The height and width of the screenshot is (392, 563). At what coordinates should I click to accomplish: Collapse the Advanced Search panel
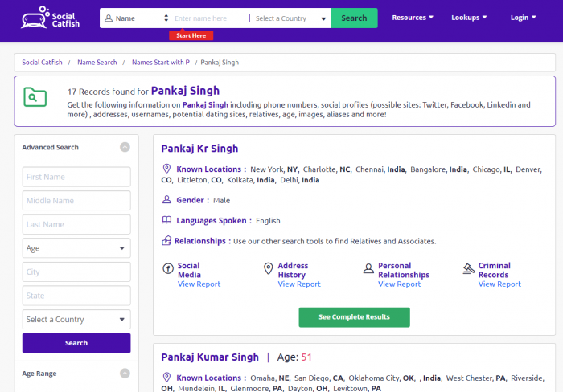click(125, 147)
